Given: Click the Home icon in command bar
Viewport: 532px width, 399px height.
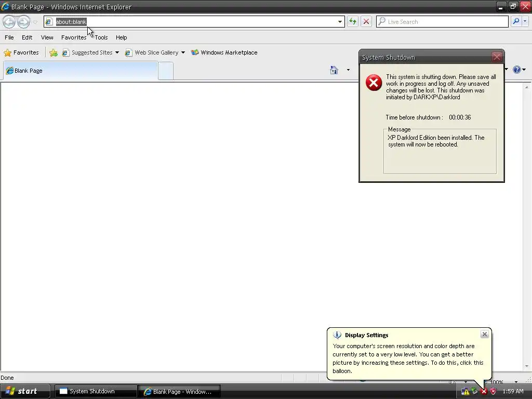Looking at the screenshot, I should click(x=334, y=70).
